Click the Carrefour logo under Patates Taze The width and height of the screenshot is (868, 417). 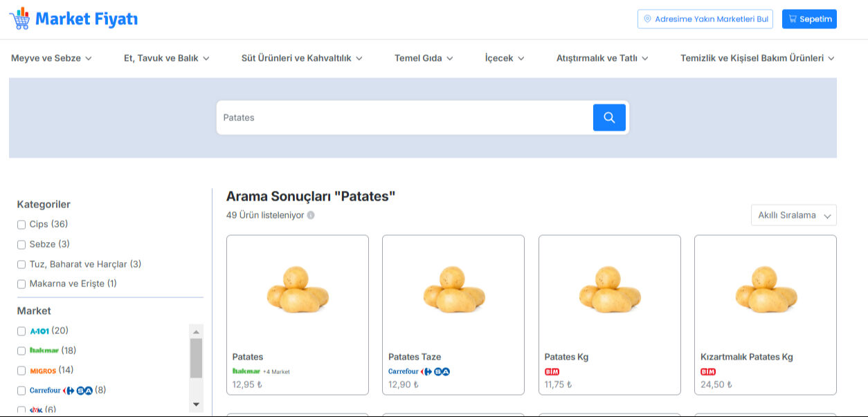[x=419, y=371]
